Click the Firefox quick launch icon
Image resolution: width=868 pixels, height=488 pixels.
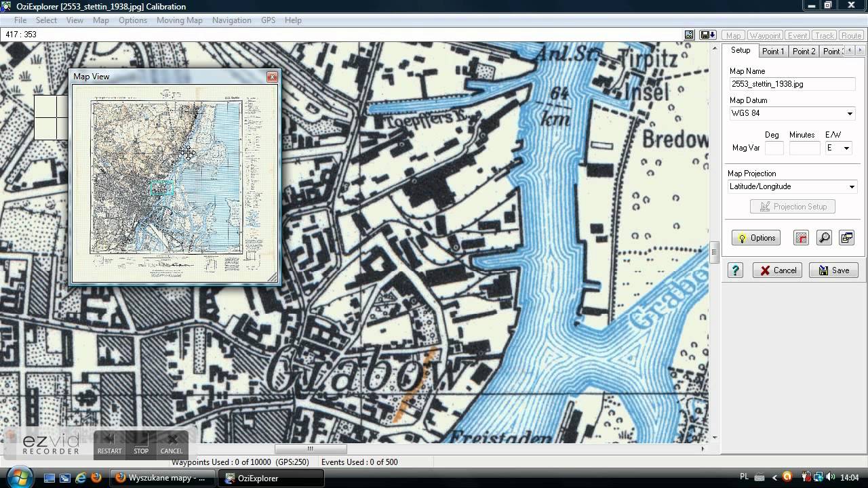96,478
